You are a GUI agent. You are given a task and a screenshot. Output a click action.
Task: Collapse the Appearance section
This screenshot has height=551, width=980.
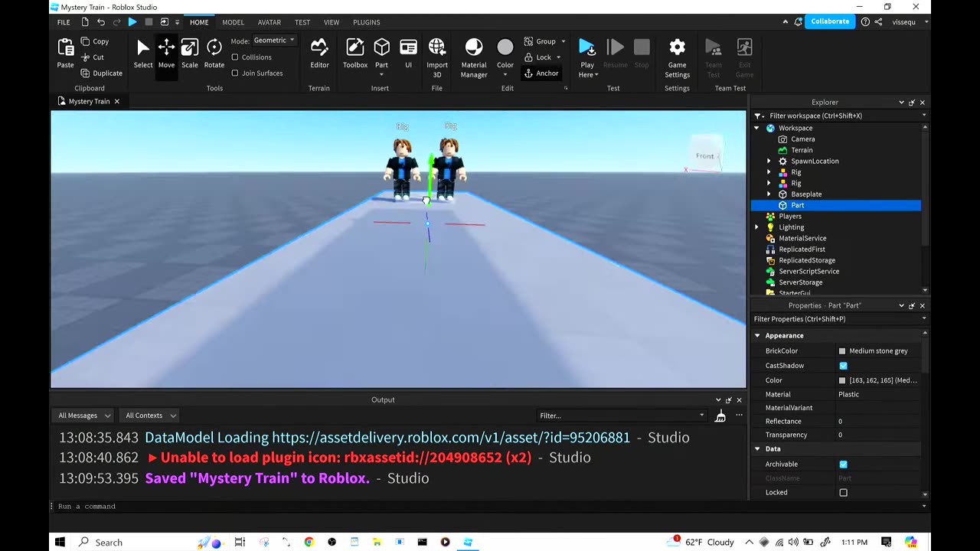[757, 336]
